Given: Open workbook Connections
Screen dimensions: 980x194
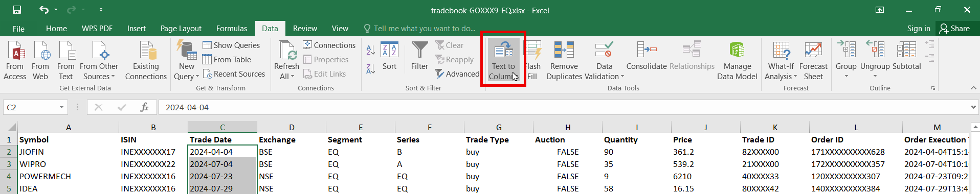Looking at the screenshot, I should pyautogui.click(x=329, y=45).
